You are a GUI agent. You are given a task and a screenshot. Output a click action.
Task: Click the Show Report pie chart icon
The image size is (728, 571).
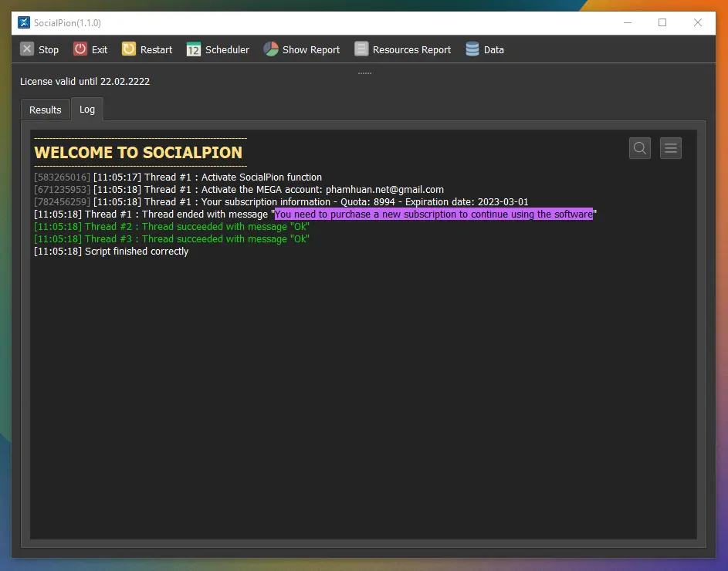point(271,49)
